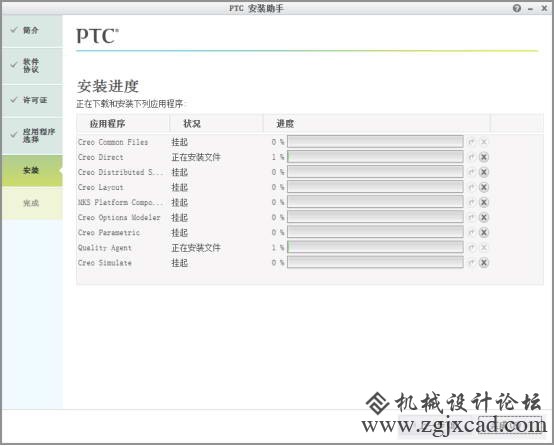Cancel the MKS Platform Components installation
Screen dimensions: 554x446
484,202
